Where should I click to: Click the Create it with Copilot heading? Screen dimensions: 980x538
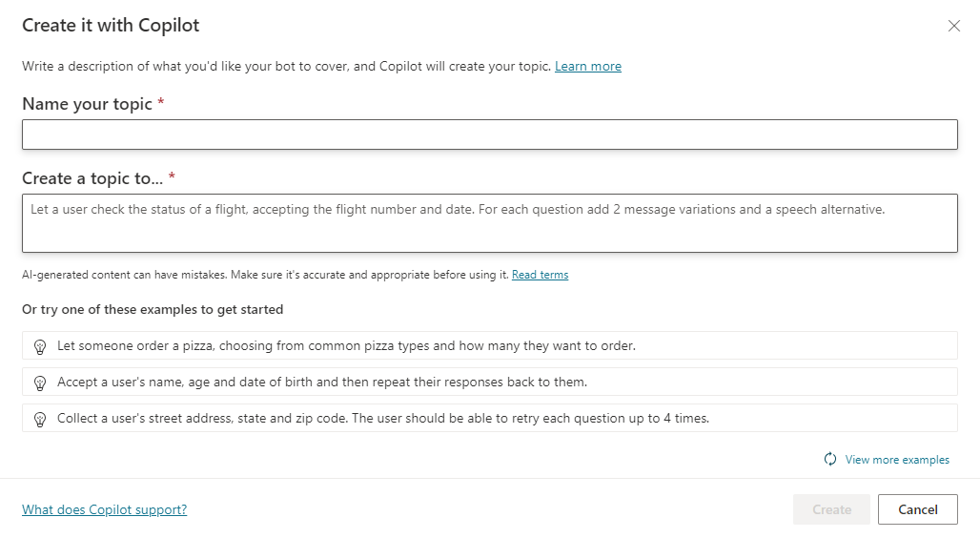(111, 26)
